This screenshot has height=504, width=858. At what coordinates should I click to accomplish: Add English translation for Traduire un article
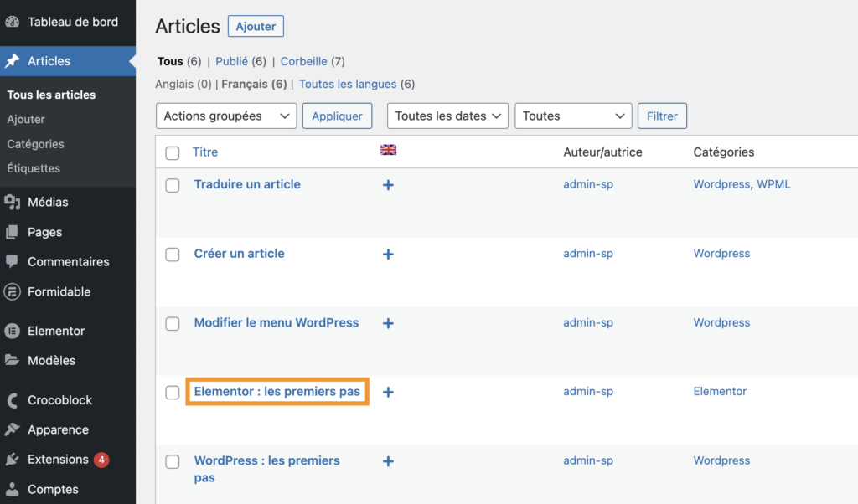click(388, 185)
